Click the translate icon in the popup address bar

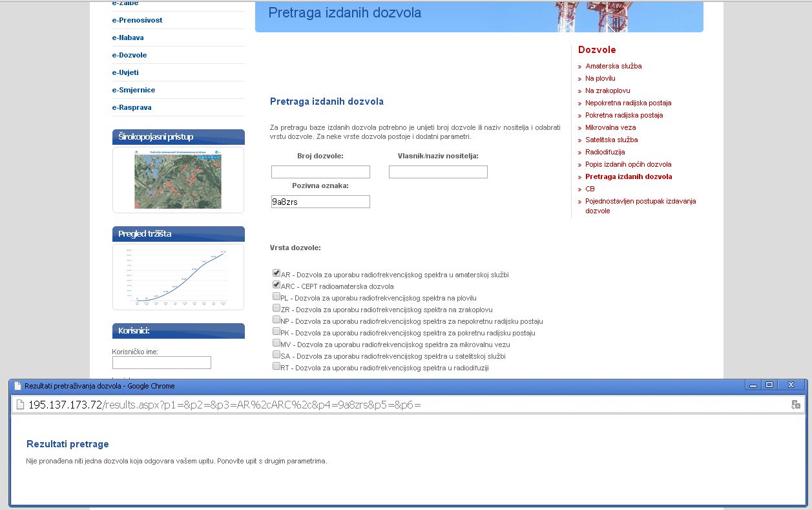[x=796, y=405]
